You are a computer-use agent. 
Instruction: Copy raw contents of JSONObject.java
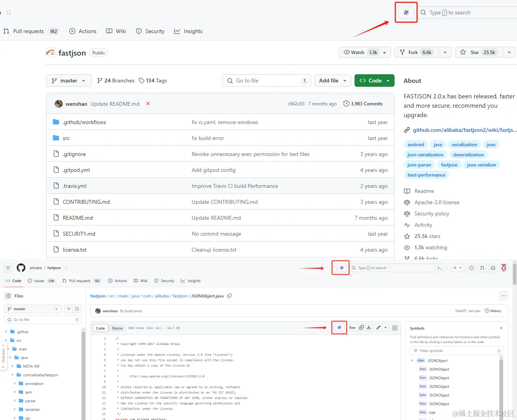coord(362,327)
